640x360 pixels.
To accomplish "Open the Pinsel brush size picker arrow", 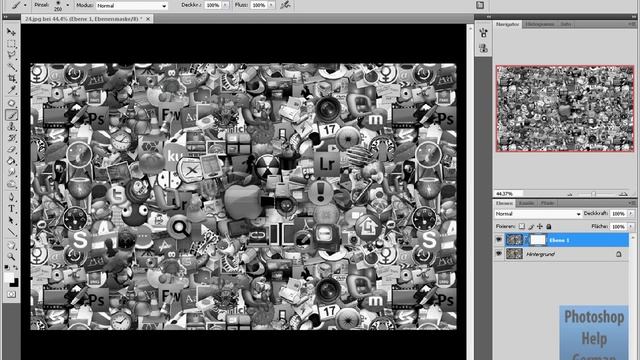I will pyautogui.click(x=67, y=5).
